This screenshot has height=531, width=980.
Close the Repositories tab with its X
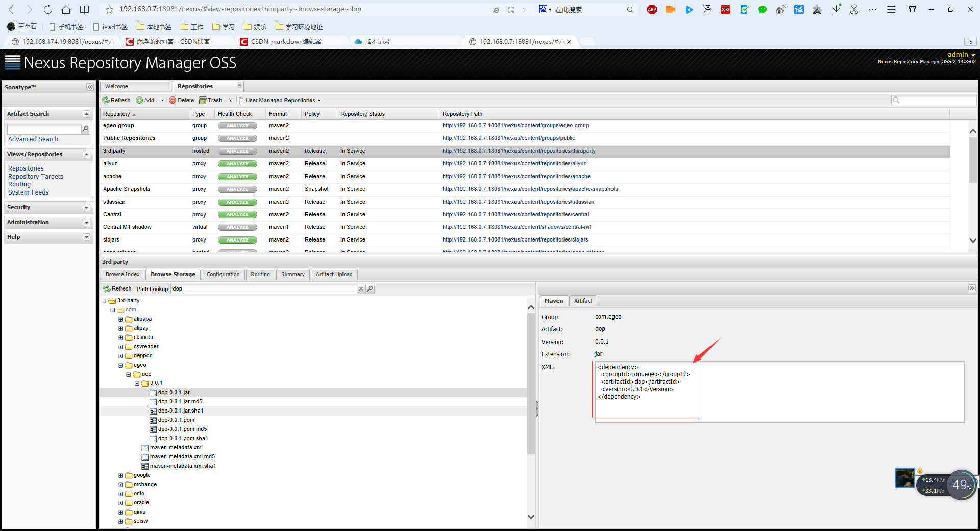tap(239, 85)
